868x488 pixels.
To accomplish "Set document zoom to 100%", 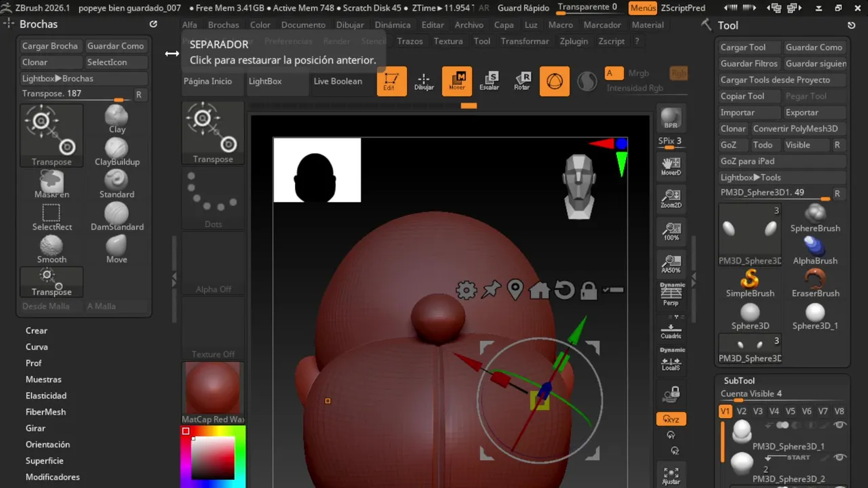I will pos(671,231).
